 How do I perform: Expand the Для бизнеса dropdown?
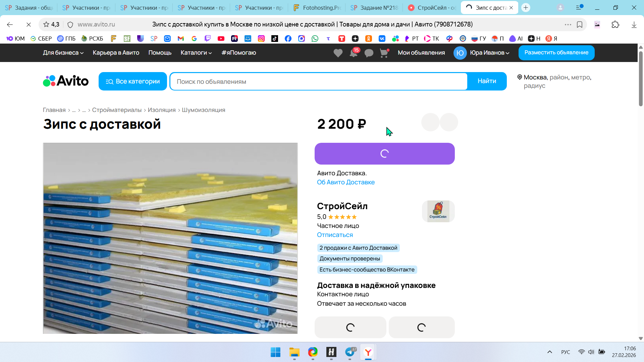click(63, 53)
